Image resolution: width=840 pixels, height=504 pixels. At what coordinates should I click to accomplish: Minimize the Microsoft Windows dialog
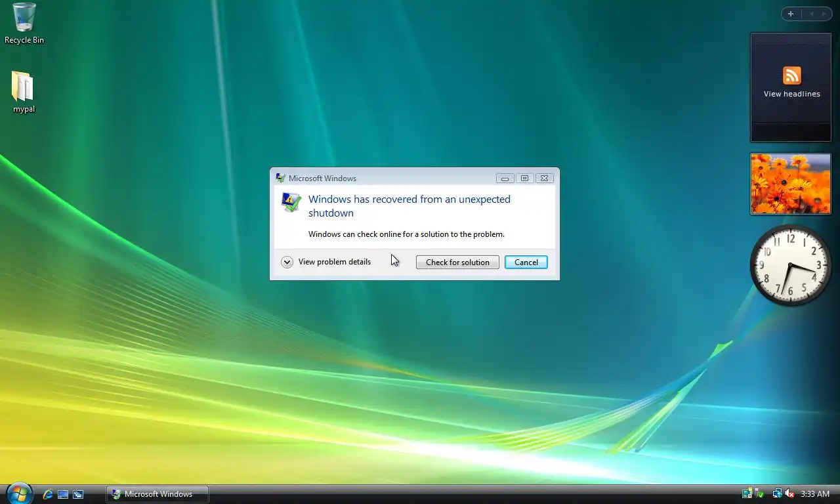[505, 178]
